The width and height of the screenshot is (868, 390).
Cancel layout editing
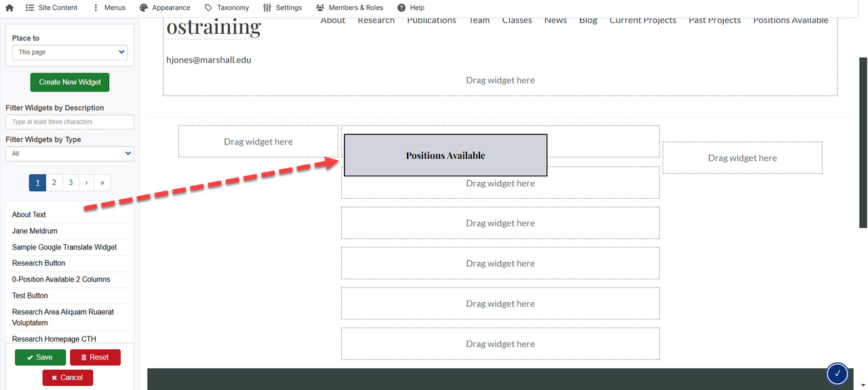68,378
